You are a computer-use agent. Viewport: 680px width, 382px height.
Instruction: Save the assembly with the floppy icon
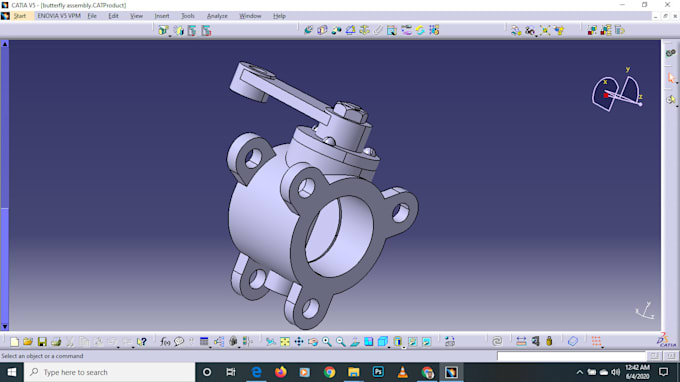click(42, 342)
